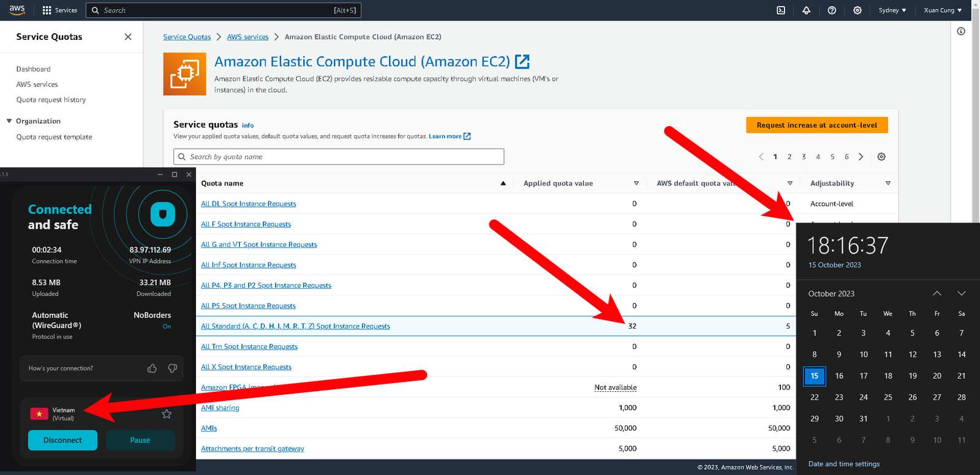The width and height of the screenshot is (980, 475).
Task: Click the Not available applied quota value
Action: pos(615,387)
